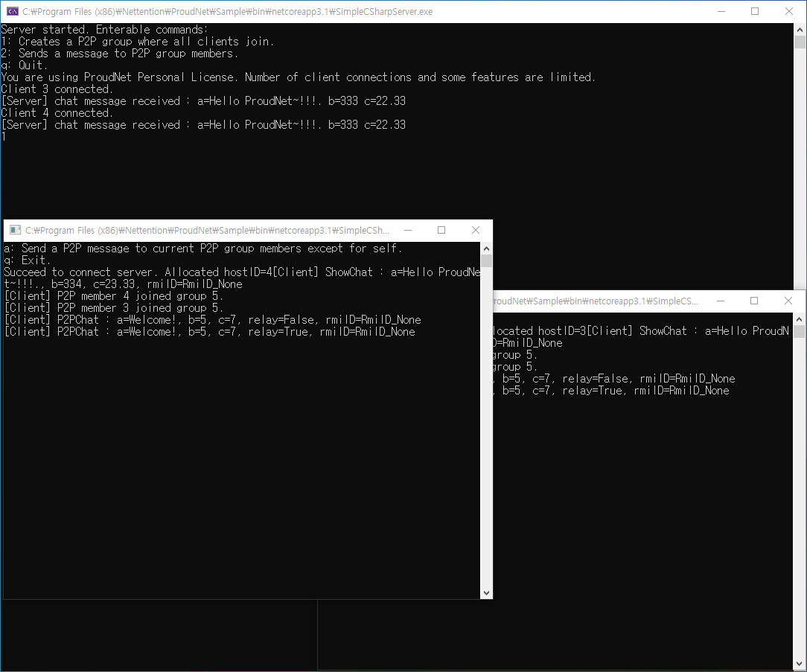Click 'Client 3 connected.' line
The image size is (807, 672).
coord(57,89)
